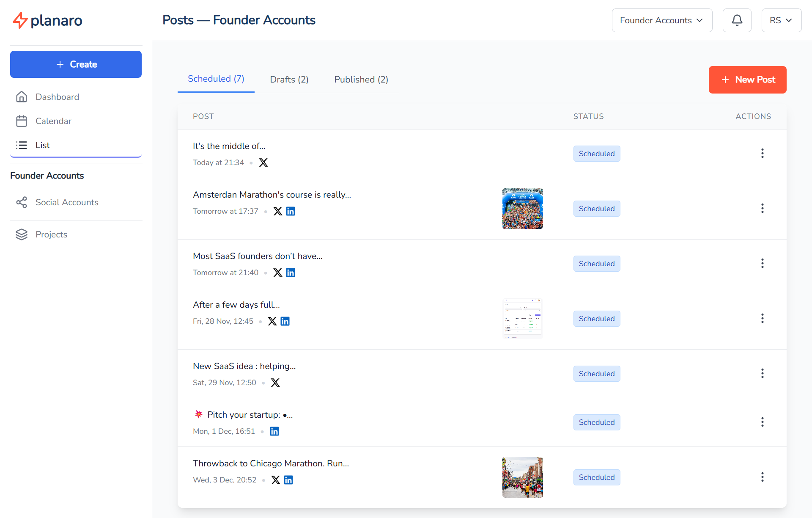Open the Calendar view icon

[21, 121]
